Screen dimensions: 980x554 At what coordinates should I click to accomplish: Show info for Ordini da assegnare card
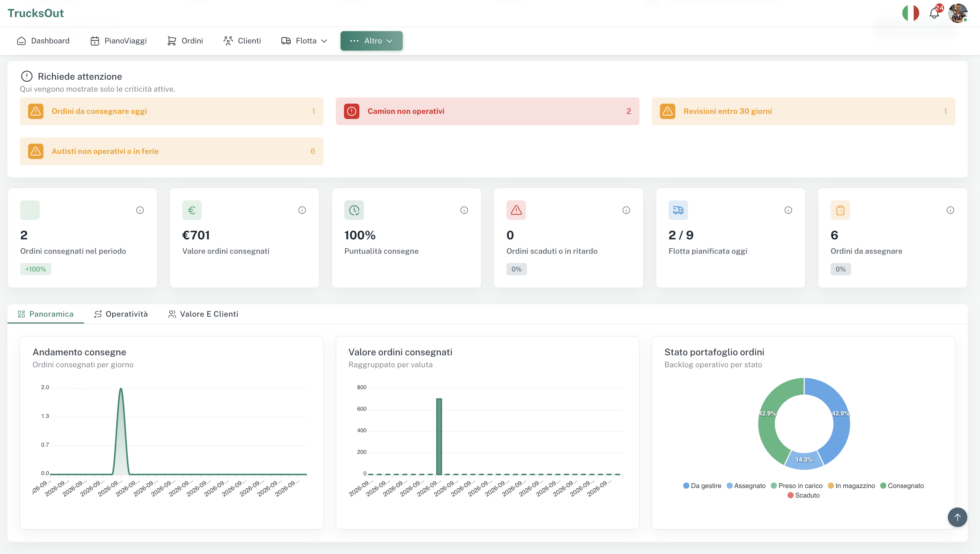tap(950, 210)
